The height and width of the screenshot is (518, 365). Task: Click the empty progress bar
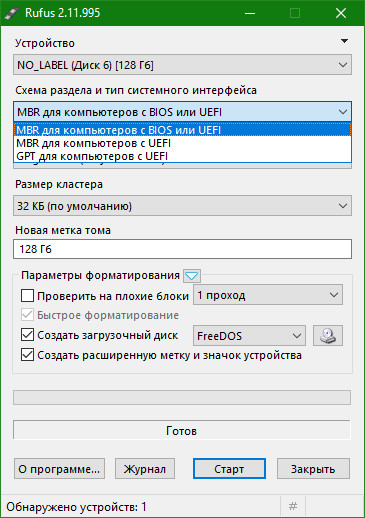(x=182, y=397)
